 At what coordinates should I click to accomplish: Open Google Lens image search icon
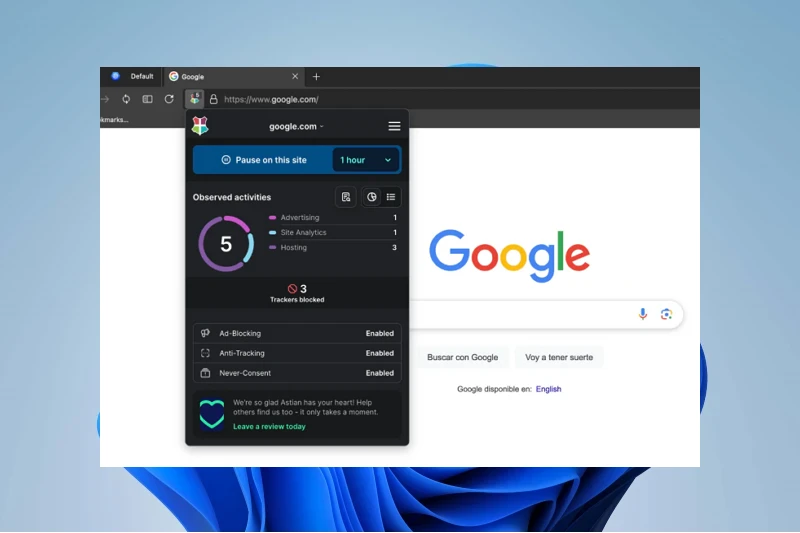tap(666, 314)
